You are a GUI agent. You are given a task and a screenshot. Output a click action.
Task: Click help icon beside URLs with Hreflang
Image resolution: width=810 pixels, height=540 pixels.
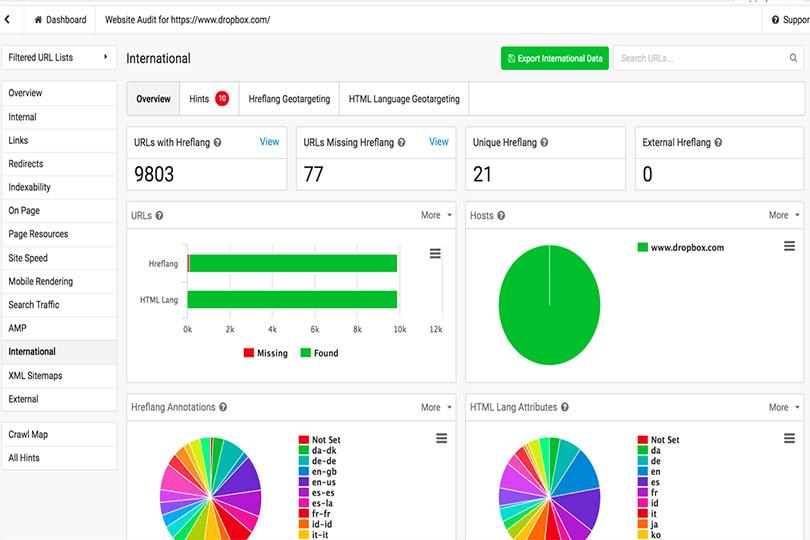[217, 142]
